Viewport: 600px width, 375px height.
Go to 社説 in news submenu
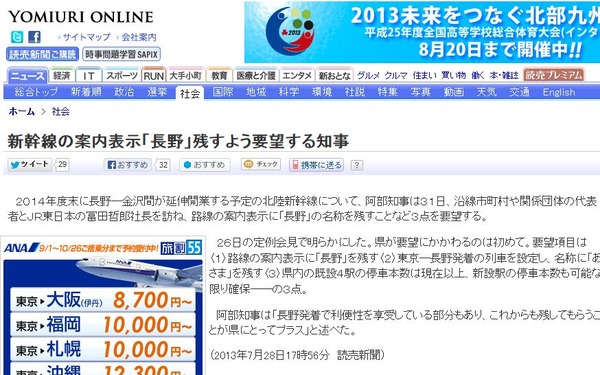pyautogui.click(x=354, y=92)
